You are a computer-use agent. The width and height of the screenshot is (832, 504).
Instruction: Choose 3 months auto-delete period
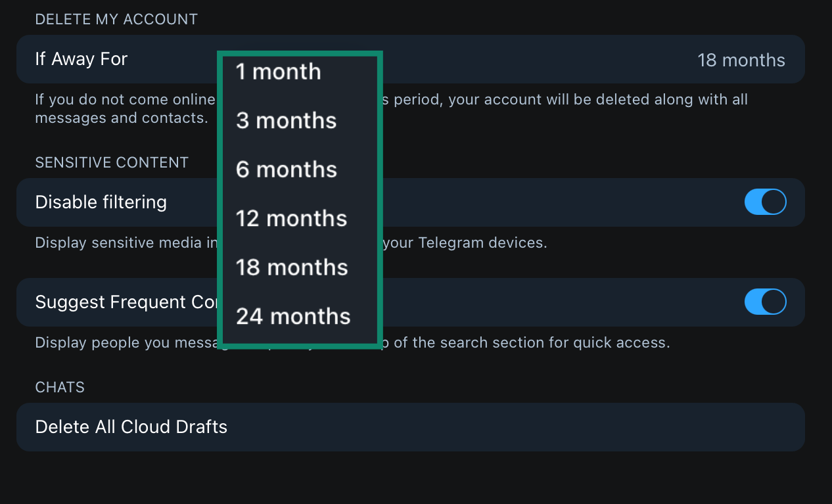[286, 121]
